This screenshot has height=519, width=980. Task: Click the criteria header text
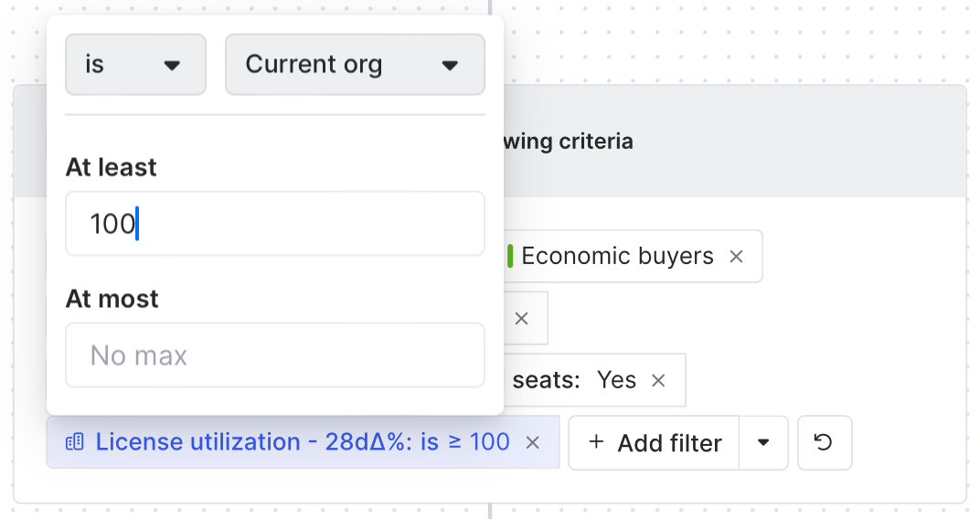[568, 141]
